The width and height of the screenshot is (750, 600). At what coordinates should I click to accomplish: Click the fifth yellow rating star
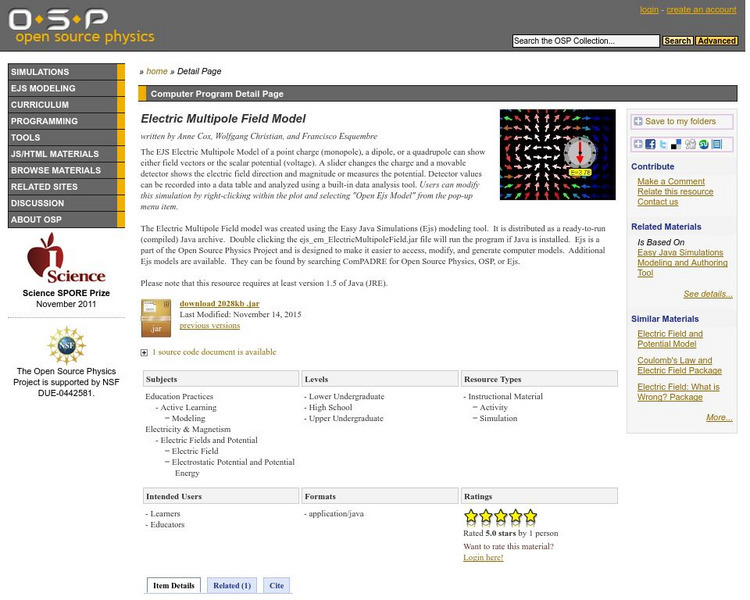tap(530, 516)
